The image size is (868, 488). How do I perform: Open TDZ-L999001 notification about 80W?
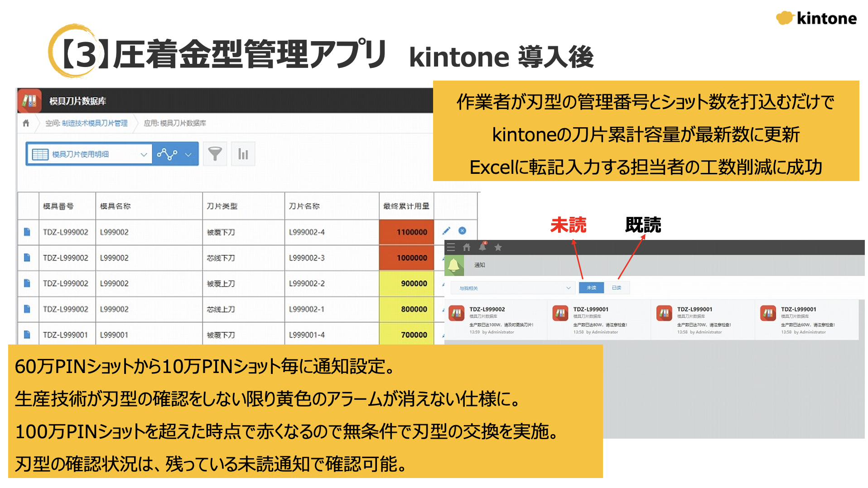click(599, 320)
